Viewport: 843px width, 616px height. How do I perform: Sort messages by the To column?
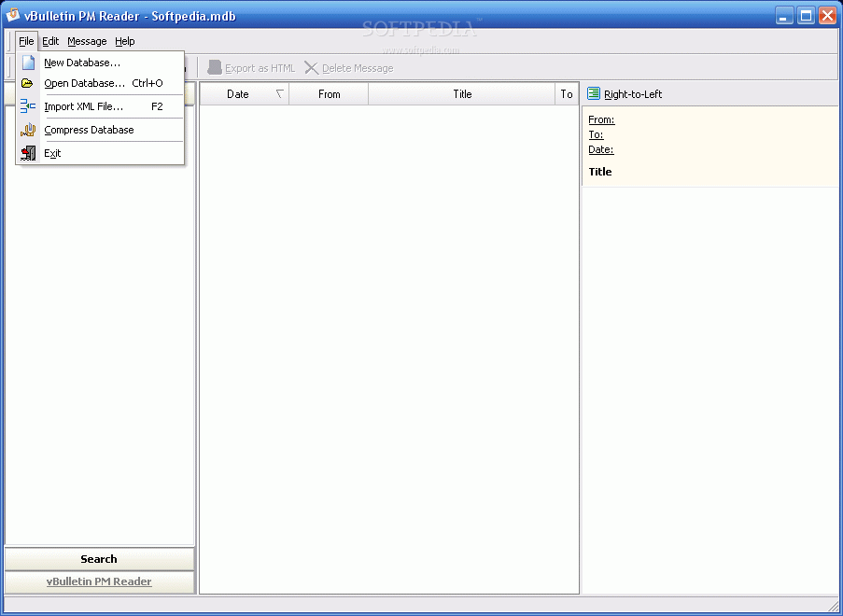click(567, 94)
